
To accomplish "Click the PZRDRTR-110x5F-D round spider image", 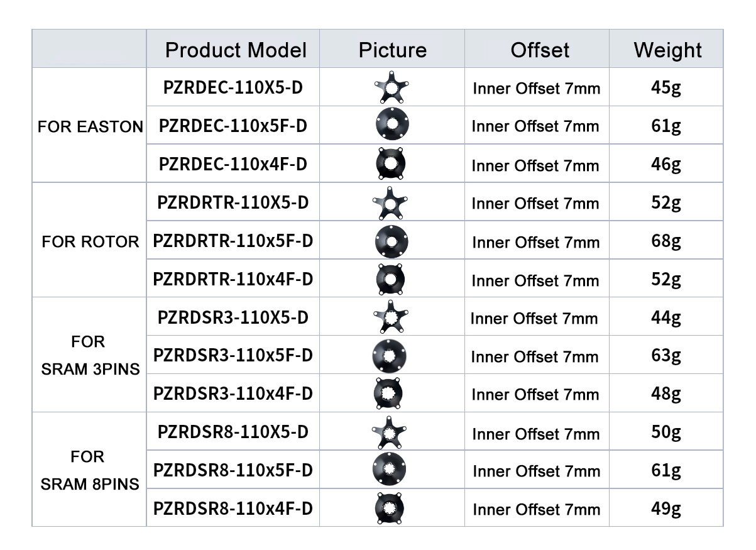I will (x=392, y=241).
